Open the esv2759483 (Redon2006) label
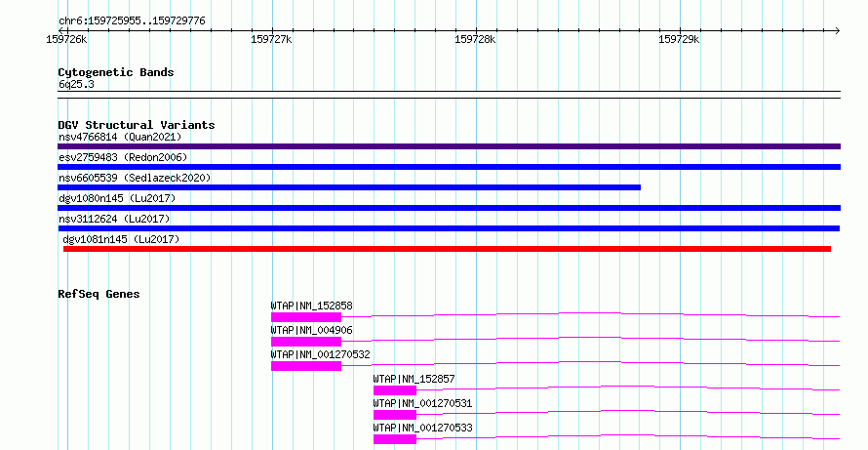The height and width of the screenshot is (450, 868). point(123,157)
